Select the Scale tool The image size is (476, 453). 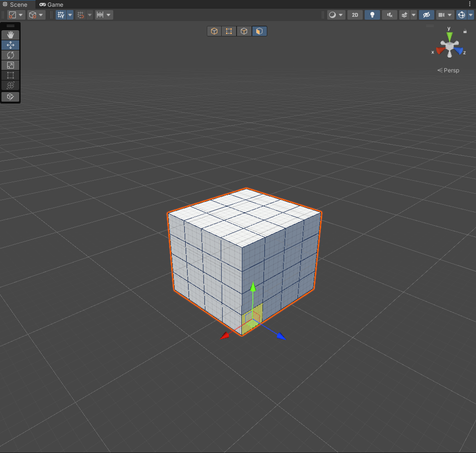[x=10, y=65]
